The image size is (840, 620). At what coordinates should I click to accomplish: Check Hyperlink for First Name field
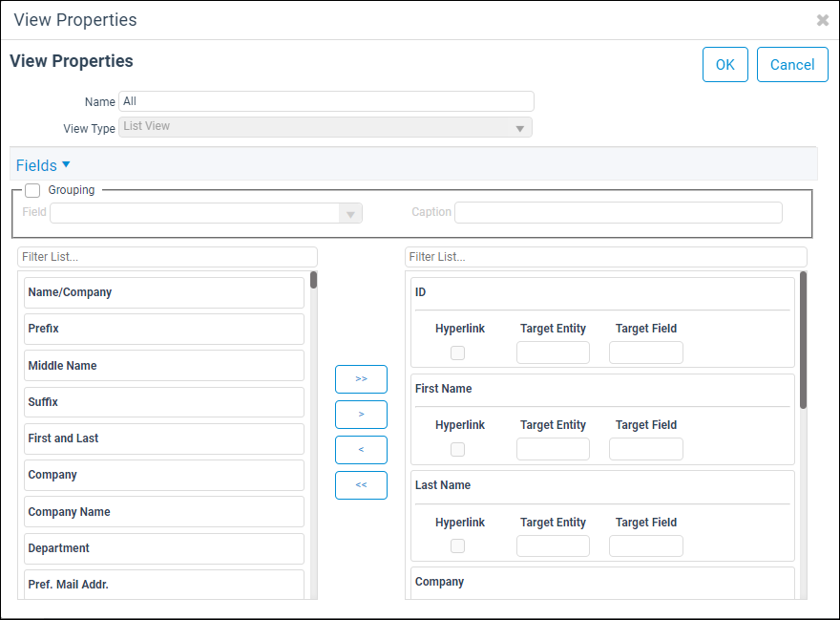[457, 449]
